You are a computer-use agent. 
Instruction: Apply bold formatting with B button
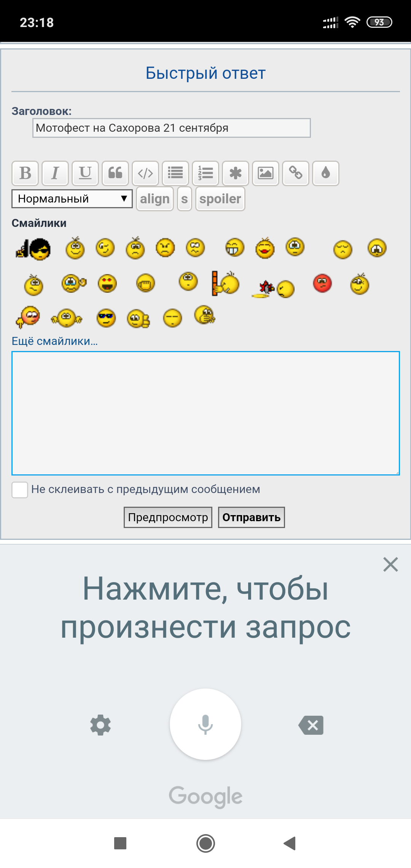pos(25,173)
